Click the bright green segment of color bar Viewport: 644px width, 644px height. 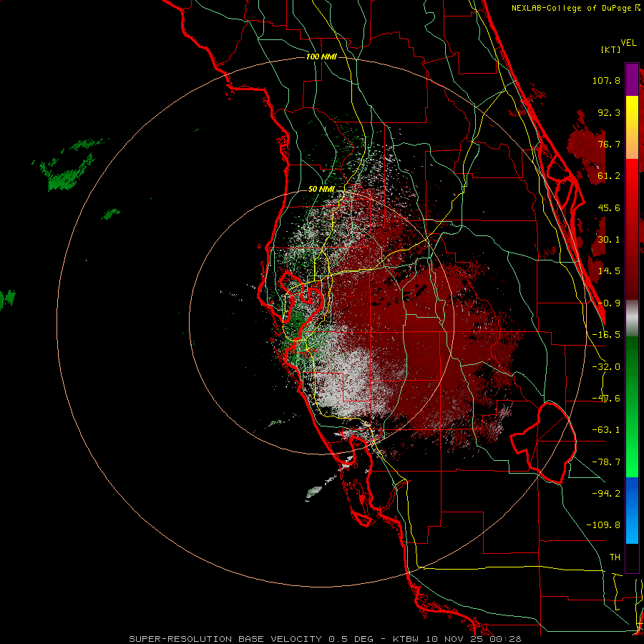(x=632, y=406)
